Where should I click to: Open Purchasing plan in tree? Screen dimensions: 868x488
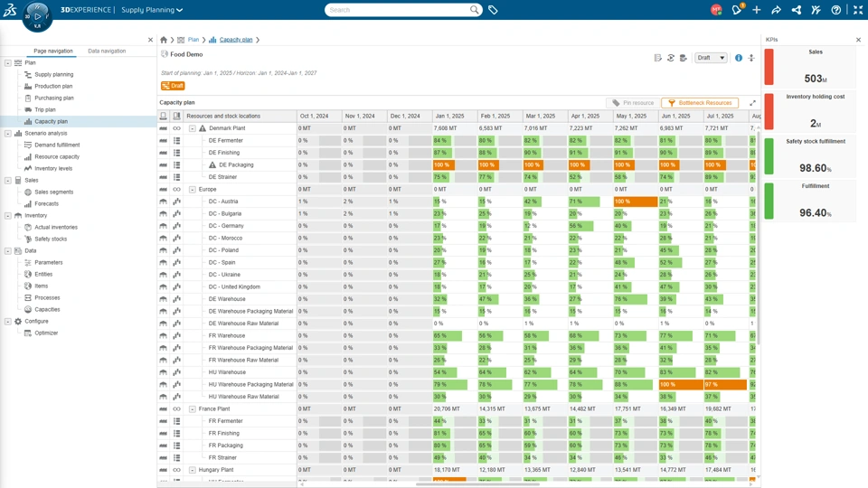click(x=53, y=98)
